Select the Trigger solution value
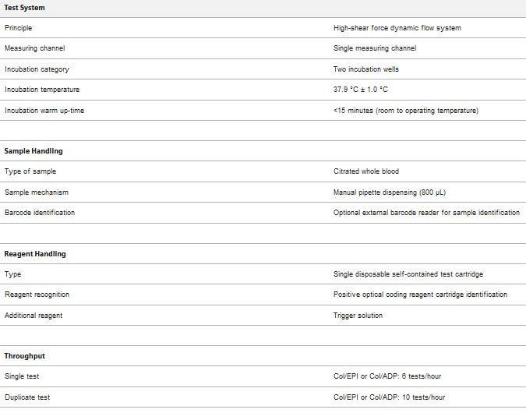The width and height of the screenshot is (526, 420). click(358, 316)
